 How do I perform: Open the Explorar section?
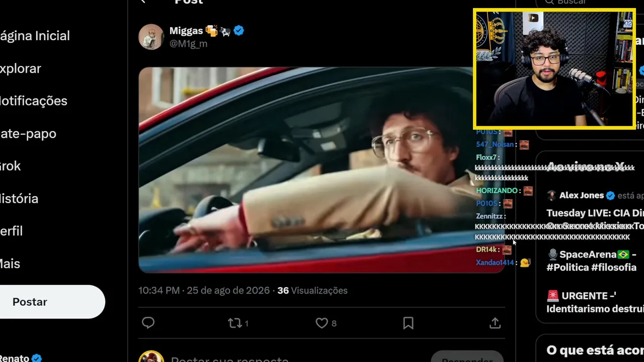click(x=21, y=68)
